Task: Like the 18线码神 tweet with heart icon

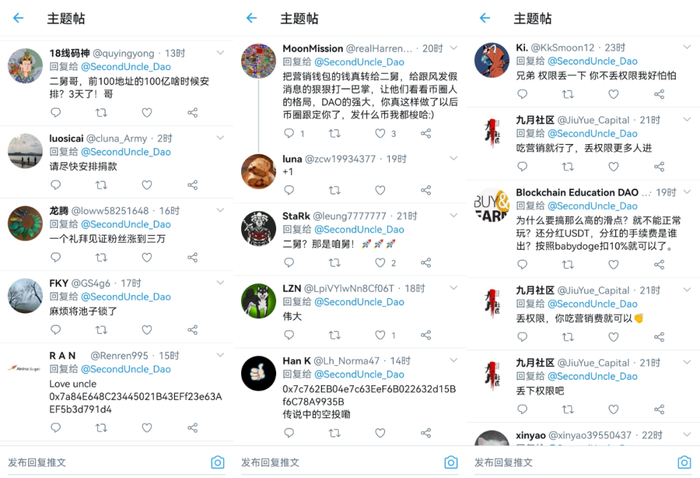Action: coord(147,112)
